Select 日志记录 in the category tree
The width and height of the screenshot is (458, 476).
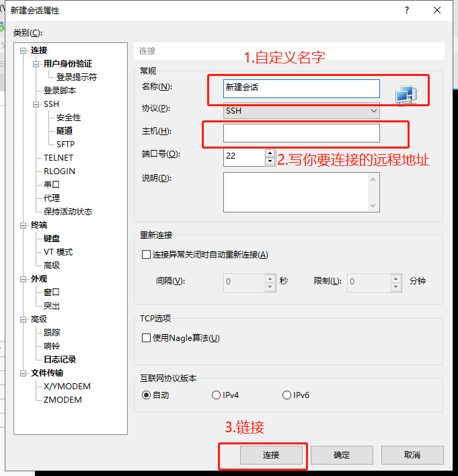point(60,360)
